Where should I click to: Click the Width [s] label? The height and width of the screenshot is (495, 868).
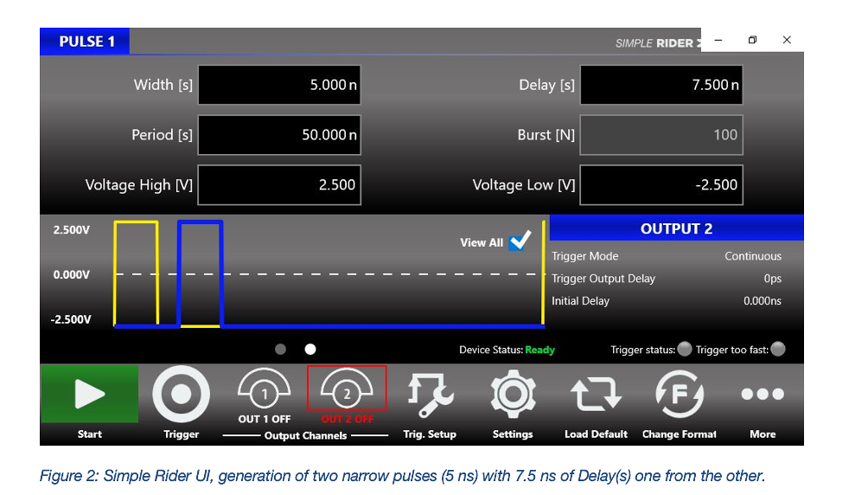click(x=163, y=85)
